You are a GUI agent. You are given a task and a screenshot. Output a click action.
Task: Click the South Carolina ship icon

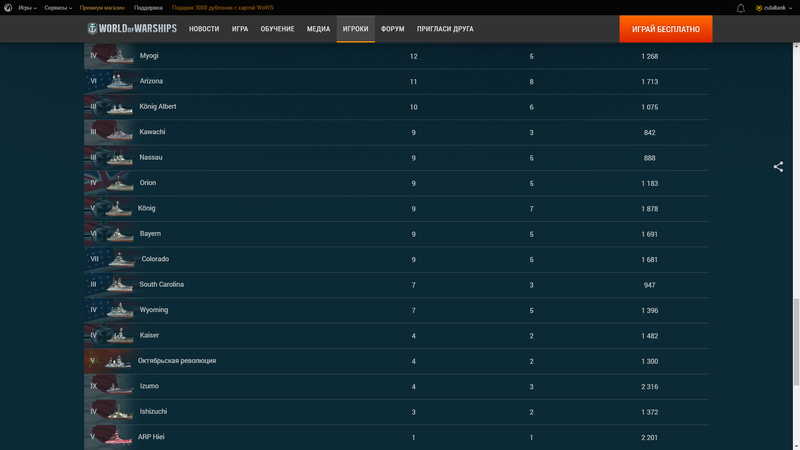(120, 285)
